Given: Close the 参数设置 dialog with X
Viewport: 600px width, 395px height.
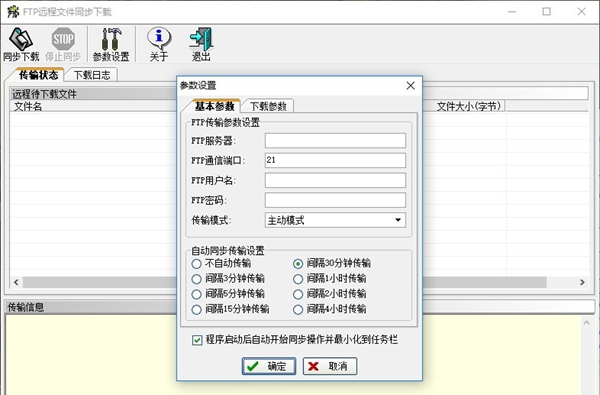Looking at the screenshot, I should click(x=411, y=85).
